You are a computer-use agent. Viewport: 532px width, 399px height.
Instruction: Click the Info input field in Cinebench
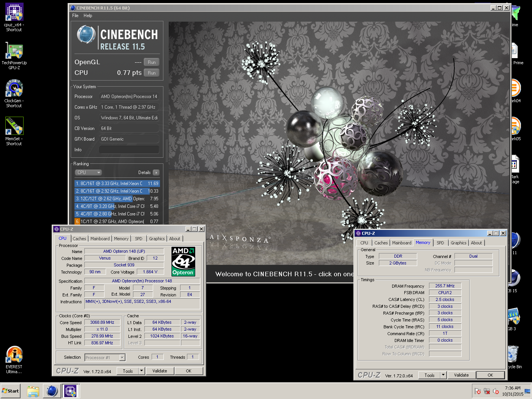(x=129, y=150)
